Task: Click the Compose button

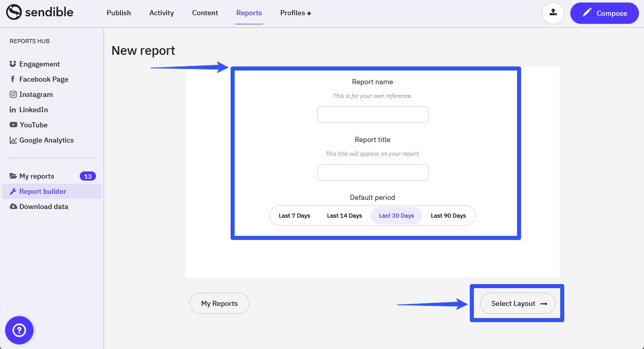Action: click(x=604, y=13)
